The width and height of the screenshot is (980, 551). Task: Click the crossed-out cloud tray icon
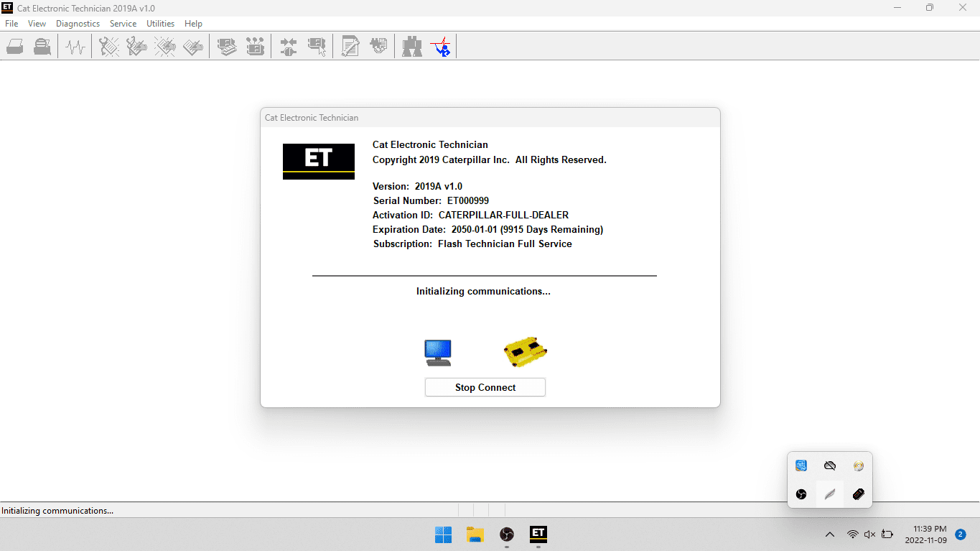click(x=830, y=466)
